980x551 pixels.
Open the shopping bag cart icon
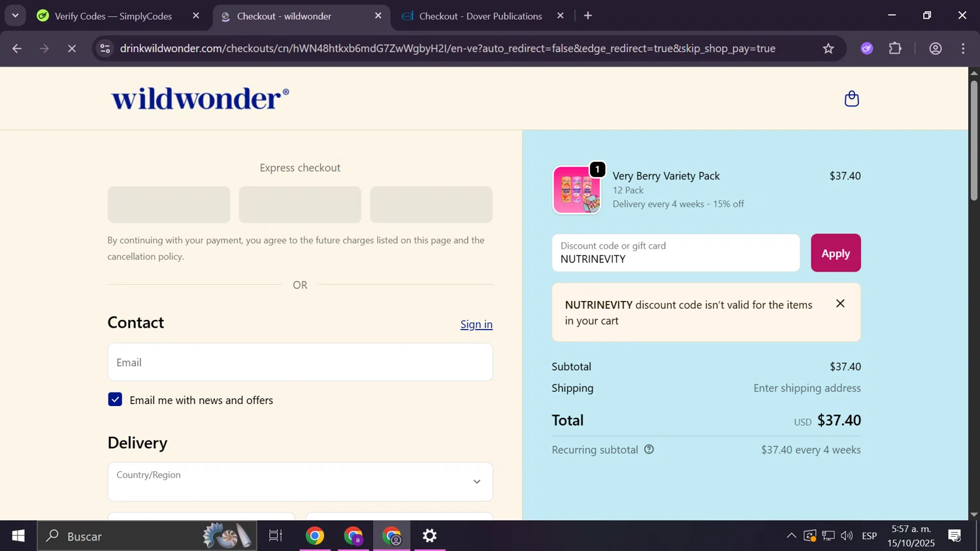point(851,99)
